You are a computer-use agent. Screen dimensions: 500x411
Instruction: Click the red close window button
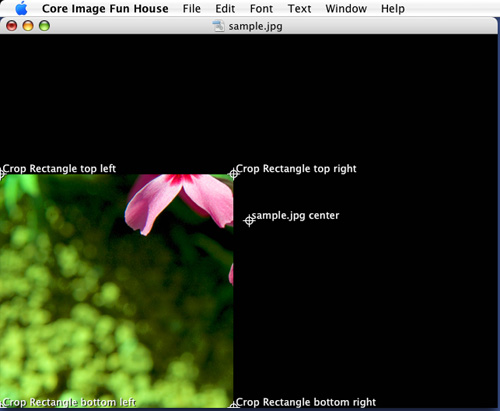12,26
